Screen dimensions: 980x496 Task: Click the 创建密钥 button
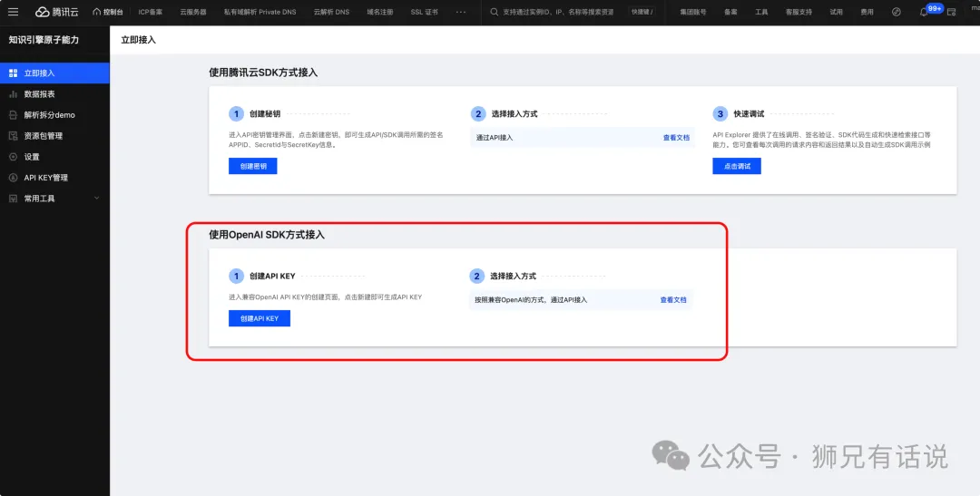pyautogui.click(x=252, y=166)
